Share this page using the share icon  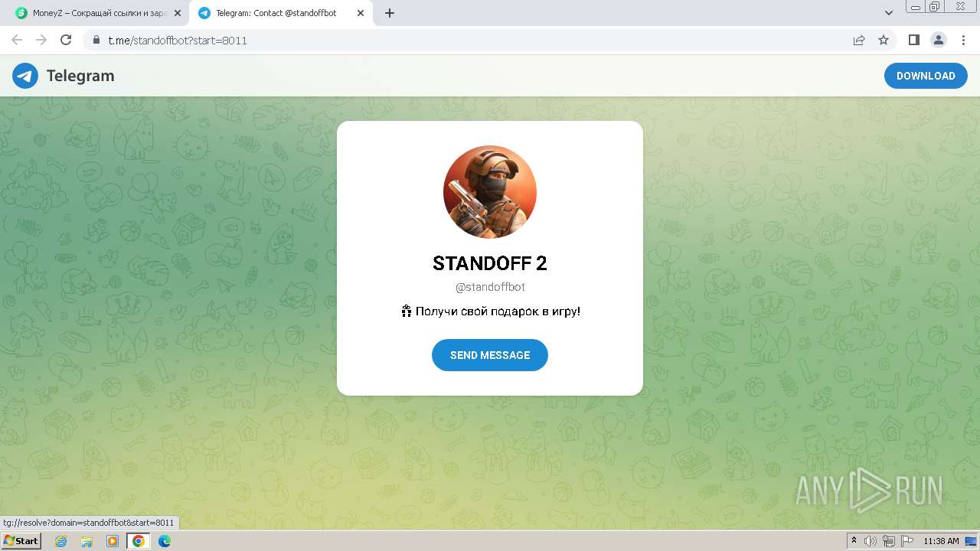[x=859, y=40]
